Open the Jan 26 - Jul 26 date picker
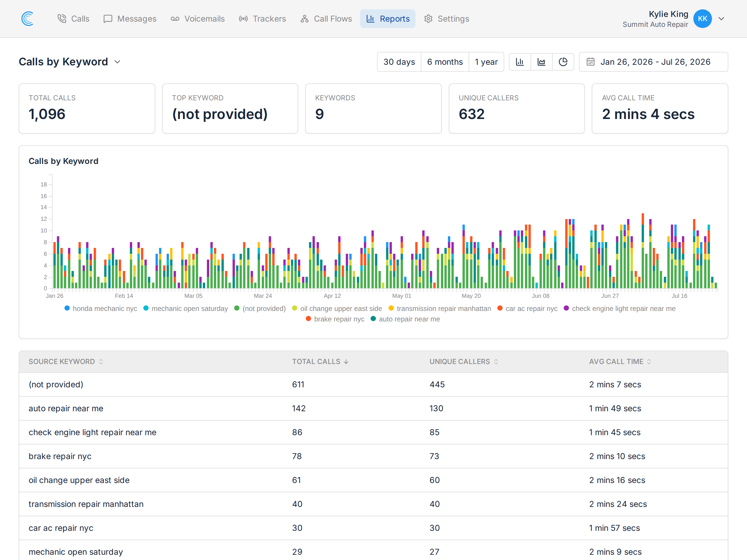The image size is (747, 560). click(653, 62)
